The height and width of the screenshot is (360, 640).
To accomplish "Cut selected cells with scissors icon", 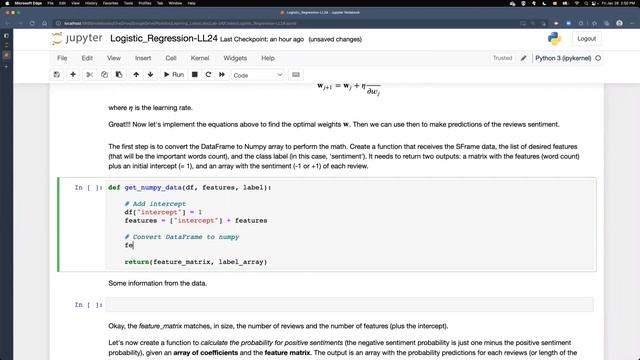I will point(89,75).
